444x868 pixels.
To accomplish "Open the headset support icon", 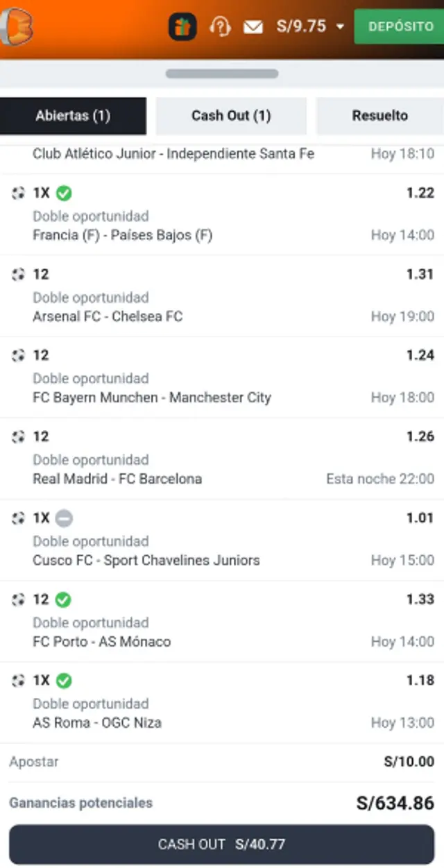I will pyautogui.click(x=220, y=27).
